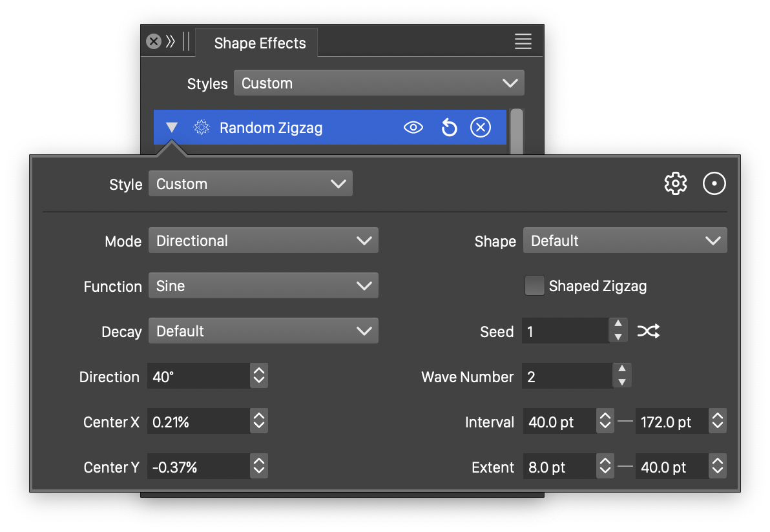Click the settings gear icon

pyautogui.click(x=675, y=184)
